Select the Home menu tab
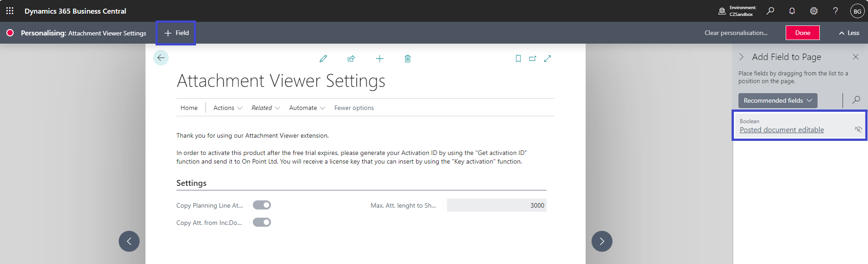The height and width of the screenshot is (264, 868). 189,108
